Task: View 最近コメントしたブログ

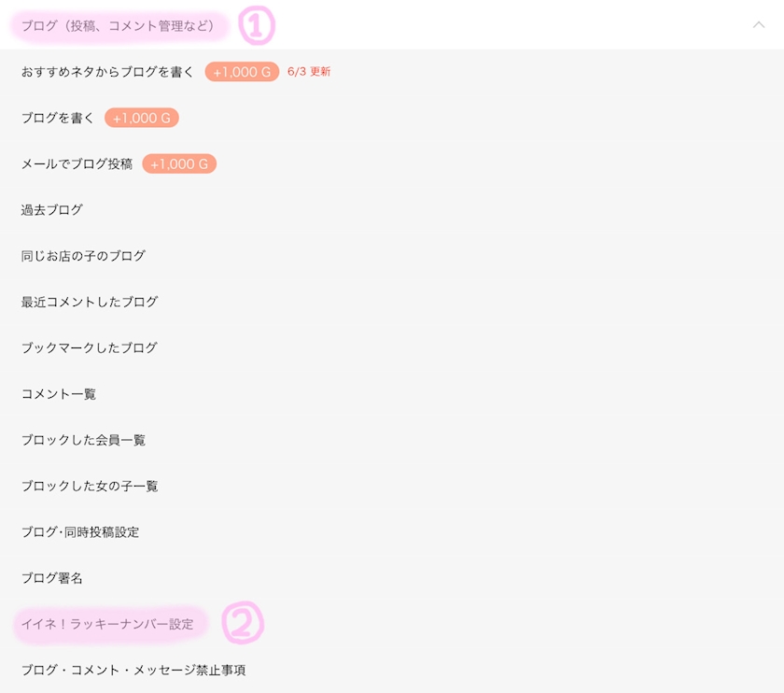Action: coord(90,302)
